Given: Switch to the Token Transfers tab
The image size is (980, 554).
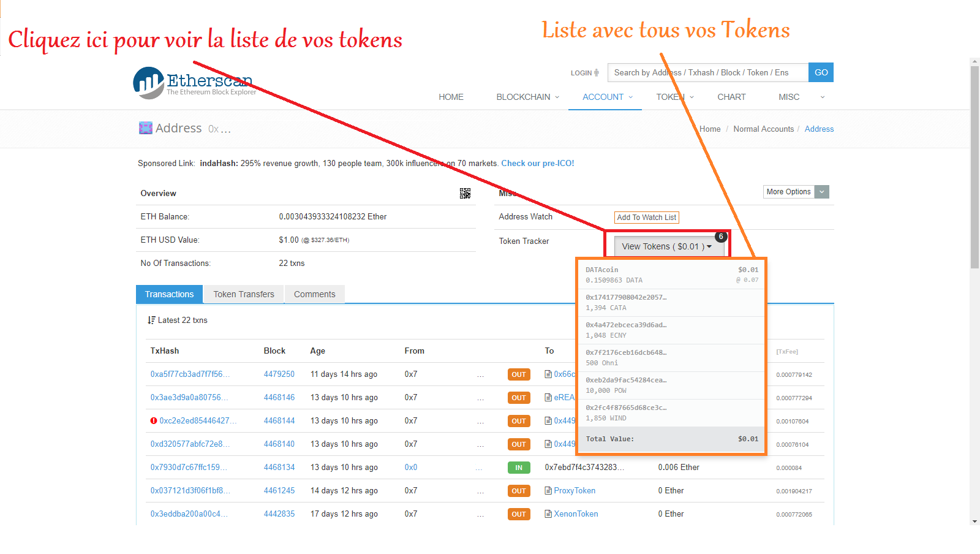Looking at the screenshot, I should (x=244, y=294).
